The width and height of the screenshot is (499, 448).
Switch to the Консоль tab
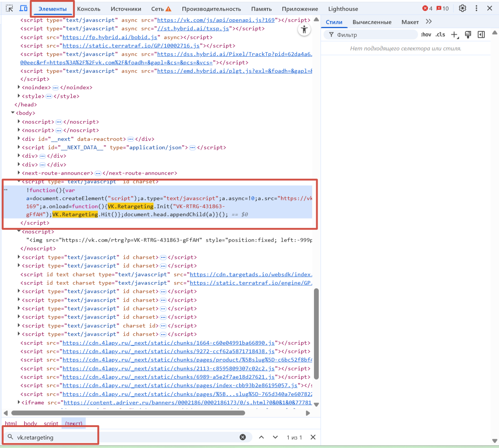89,9
